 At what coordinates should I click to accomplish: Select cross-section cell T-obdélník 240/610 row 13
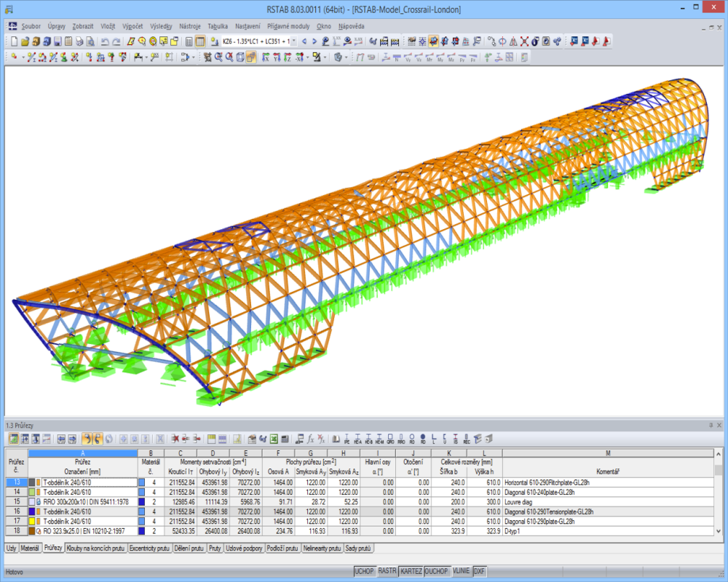[90, 482]
